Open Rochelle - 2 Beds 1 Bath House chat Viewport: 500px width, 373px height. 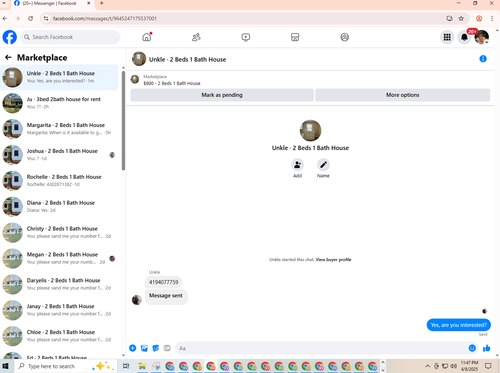tap(59, 181)
